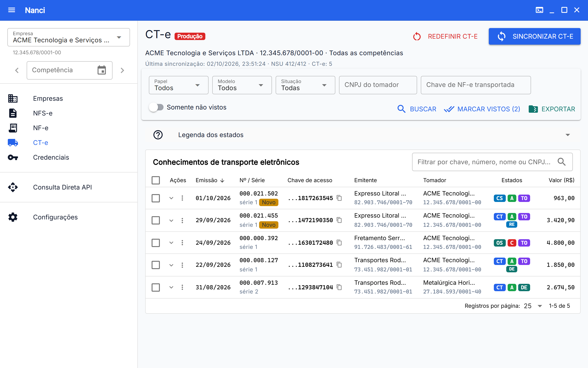The width and height of the screenshot is (588, 368).
Task: Go to next competência with right arrow
Action: [122, 70]
